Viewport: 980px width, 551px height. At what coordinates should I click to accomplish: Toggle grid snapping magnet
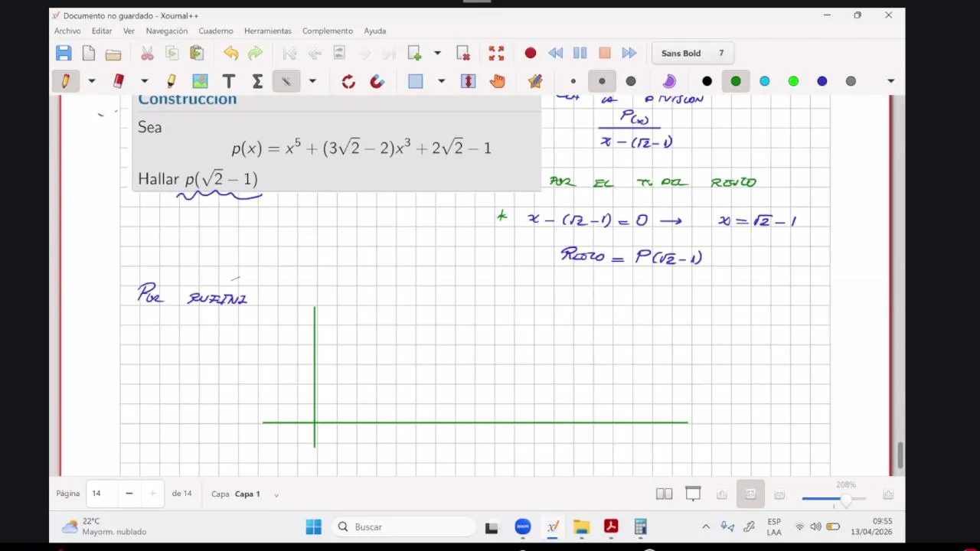click(x=377, y=81)
